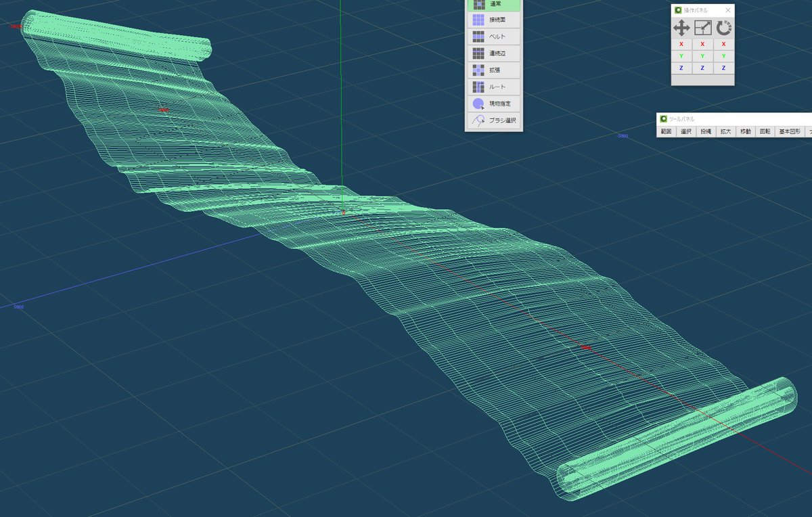Toggle the Z axis under the move icon
Viewport: 812px width, 517px height.
coord(681,68)
